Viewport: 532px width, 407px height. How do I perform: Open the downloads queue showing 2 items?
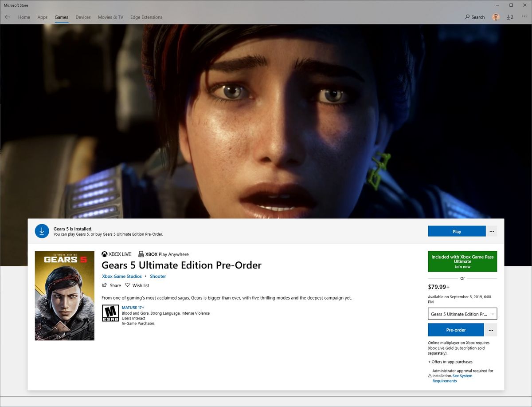(510, 17)
